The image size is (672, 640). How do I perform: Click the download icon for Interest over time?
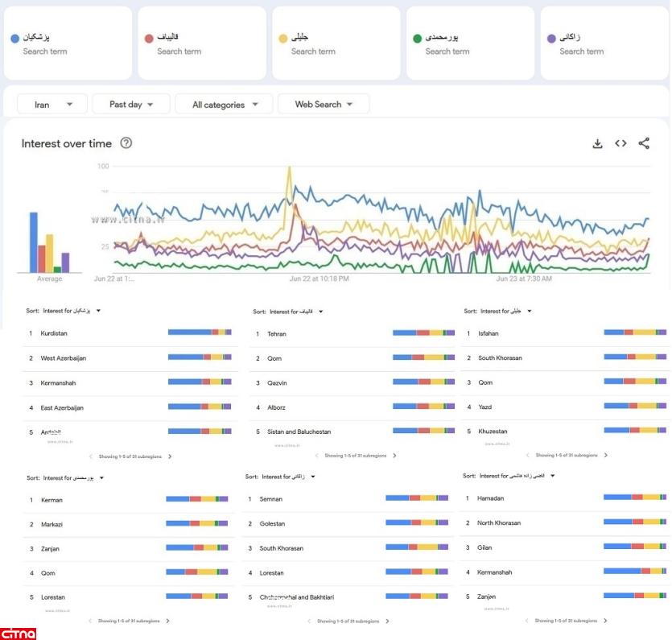coord(597,144)
